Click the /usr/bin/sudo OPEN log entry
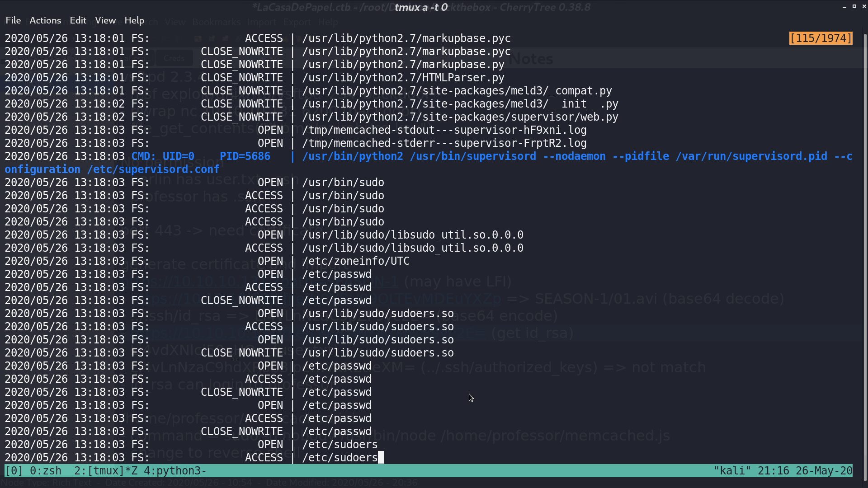The width and height of the screenshot is (868, 488). (194, 183)
